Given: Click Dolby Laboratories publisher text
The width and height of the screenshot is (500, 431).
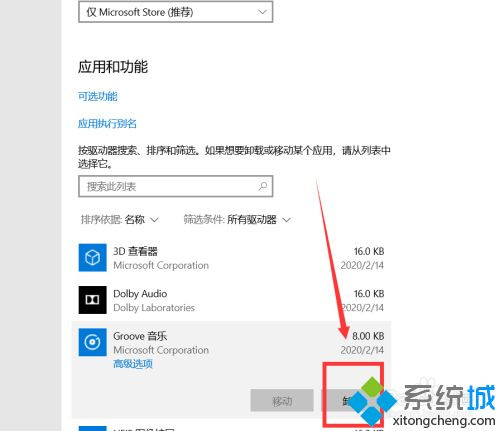Looking at the screenshot, I should tap(154, 307).
